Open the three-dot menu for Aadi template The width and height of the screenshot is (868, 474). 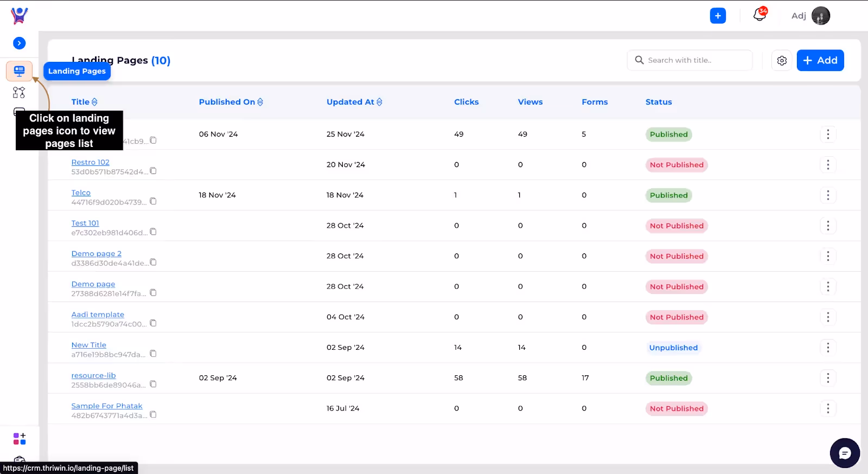click(828, 317)
